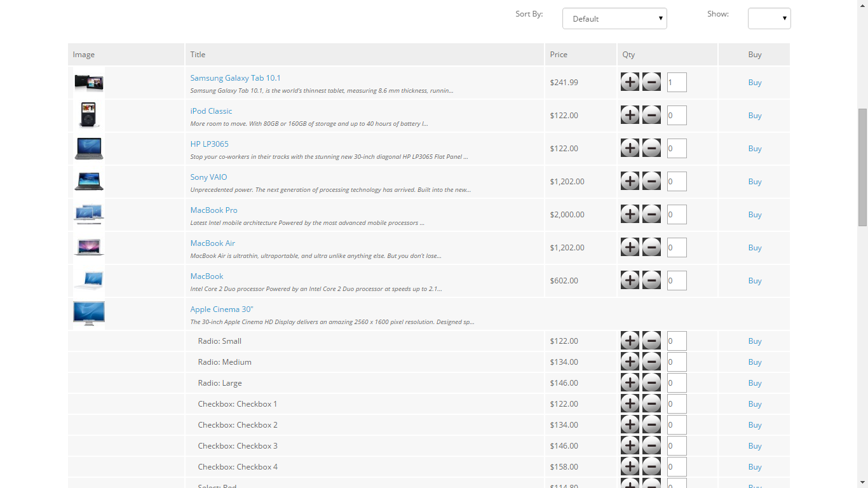Decrease quantity for Radio: Large option
Viewport: 868px width, 488px height.
[651, 383]
